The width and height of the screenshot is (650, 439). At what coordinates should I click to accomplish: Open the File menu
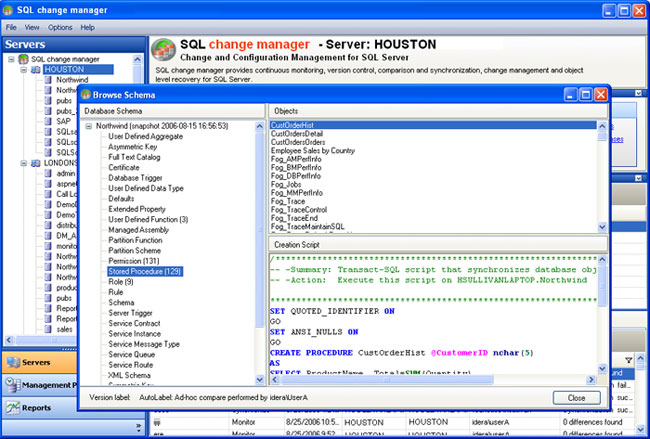click(11, 27)
